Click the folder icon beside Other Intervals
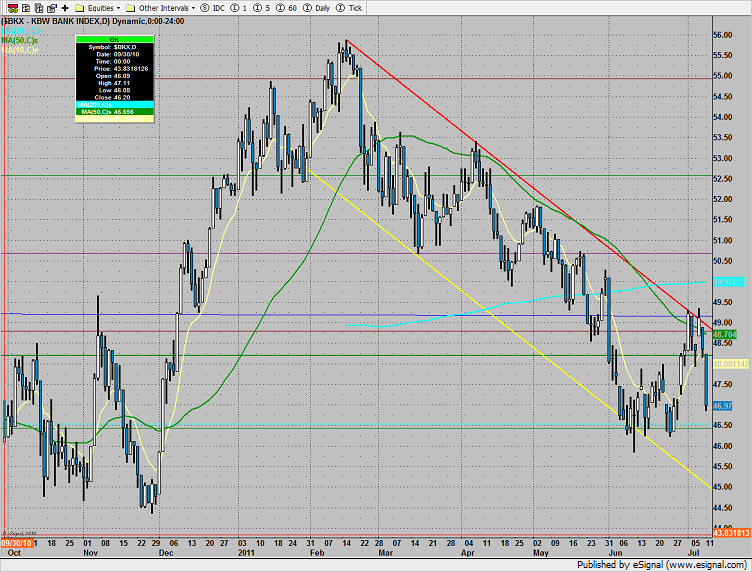This screenshot has width=752, height=572. (x=130, y=8)
